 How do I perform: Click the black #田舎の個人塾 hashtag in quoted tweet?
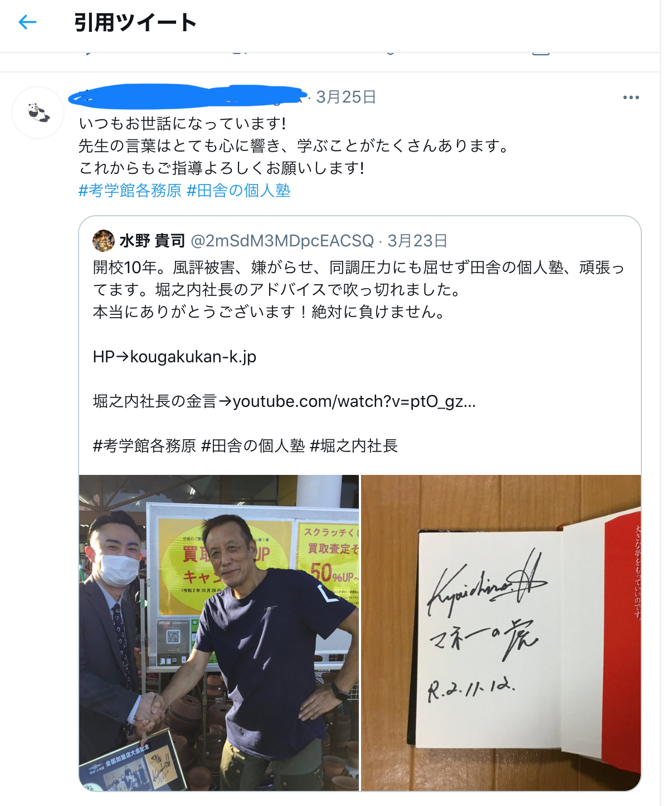point(253,446)
